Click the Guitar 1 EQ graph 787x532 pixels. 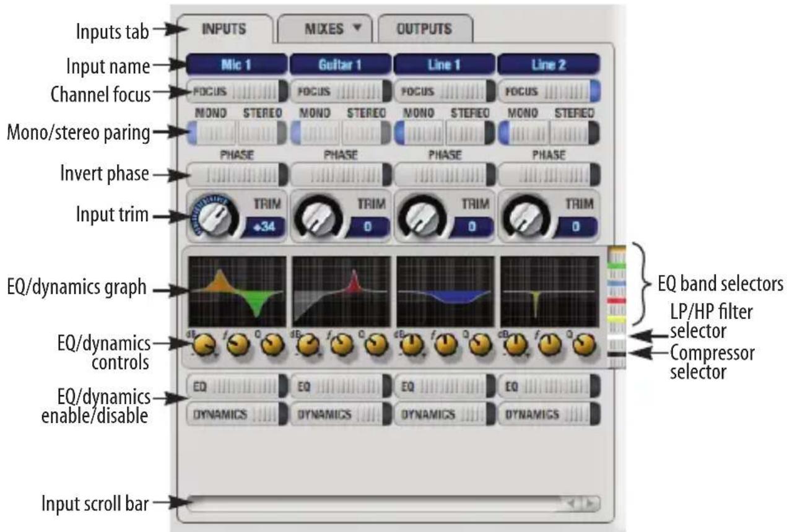pyautogui.click(x=341, y=292)
